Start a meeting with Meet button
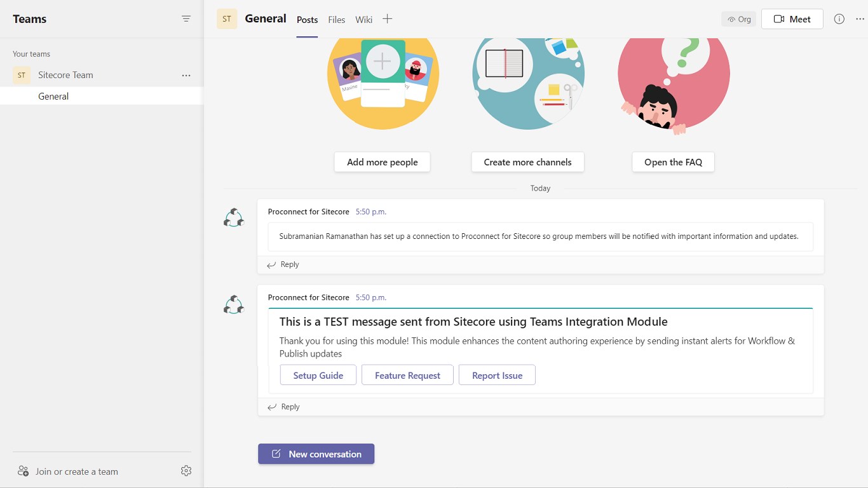The height and width of the screenshot is (488, 868). 792,19
